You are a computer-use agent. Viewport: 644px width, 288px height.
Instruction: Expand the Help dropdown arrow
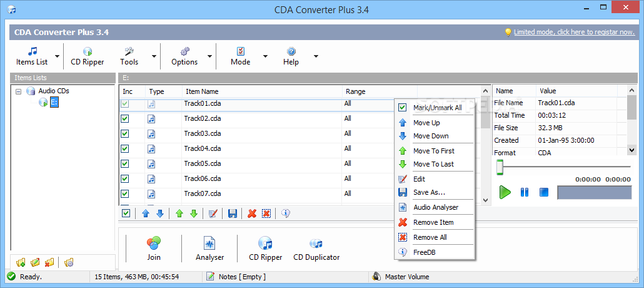316,56
